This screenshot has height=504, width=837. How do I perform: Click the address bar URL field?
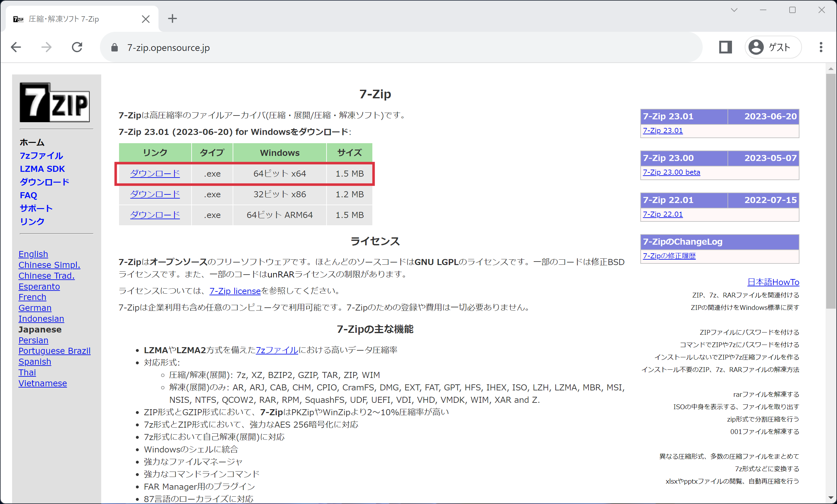coord(401,47)
